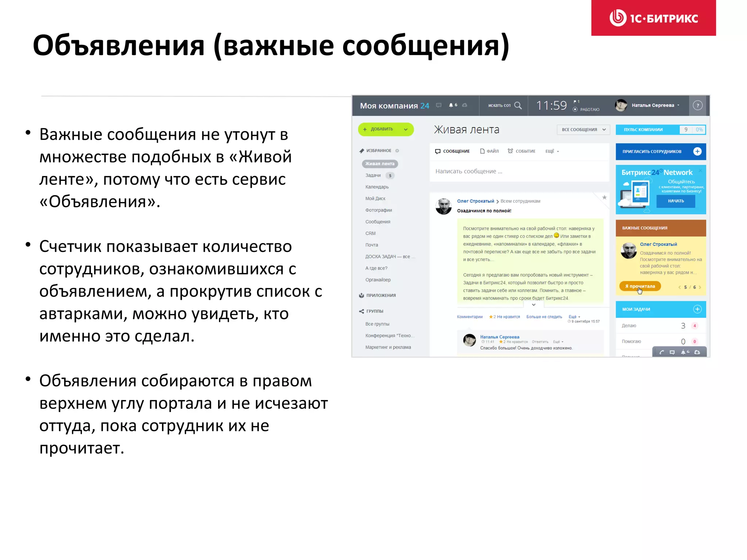Click the Комментарии link under post
This screenshot has width=747, height=560.
pos(469,317)
